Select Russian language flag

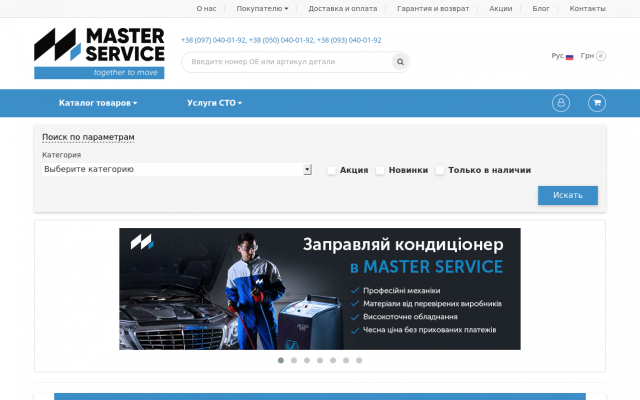point(569,57)
